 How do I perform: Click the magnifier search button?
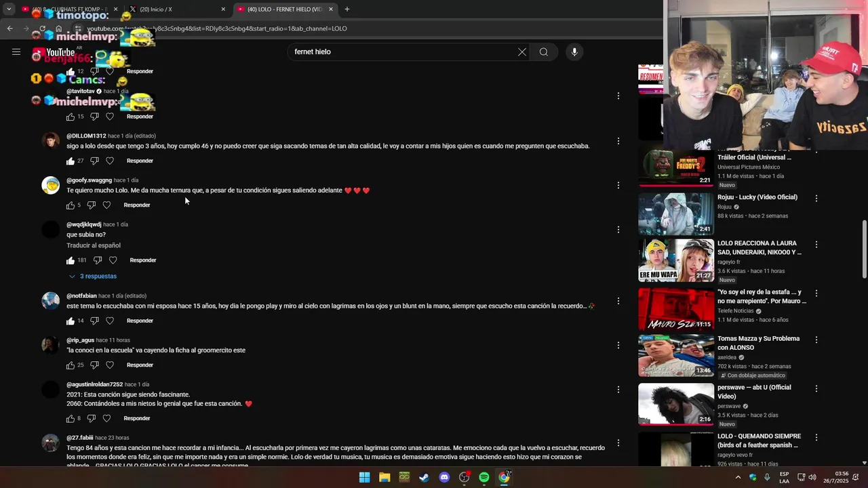coord(544,52)
